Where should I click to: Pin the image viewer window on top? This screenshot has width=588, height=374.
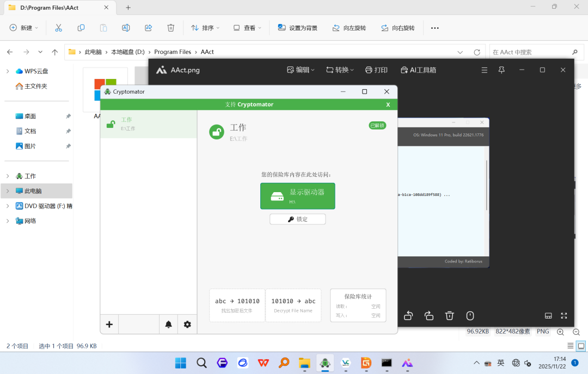point(501,70)
